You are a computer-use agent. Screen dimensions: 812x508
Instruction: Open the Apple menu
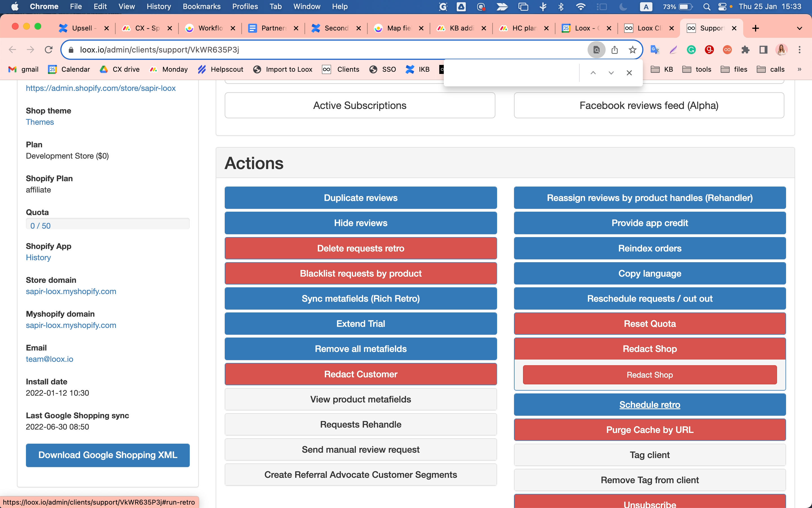15,7
